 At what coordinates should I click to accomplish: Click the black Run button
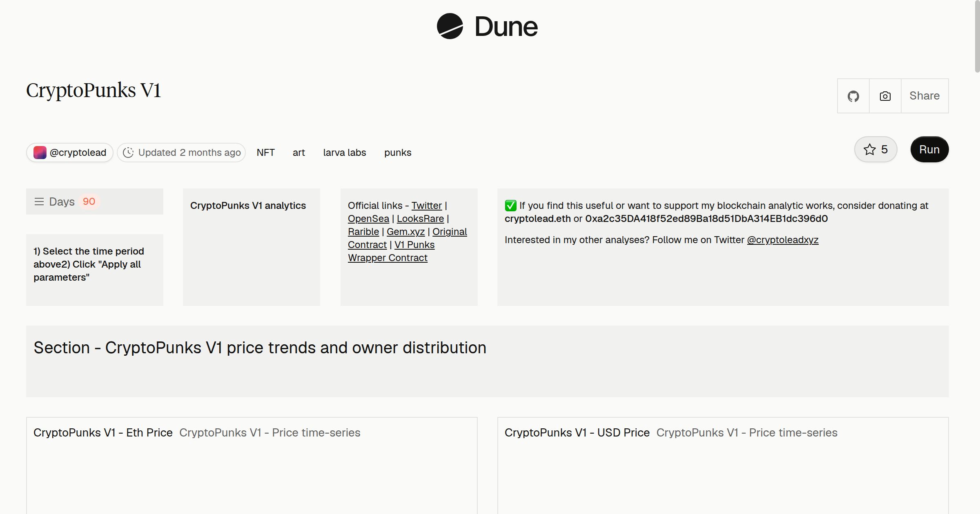tap(929, 149)
